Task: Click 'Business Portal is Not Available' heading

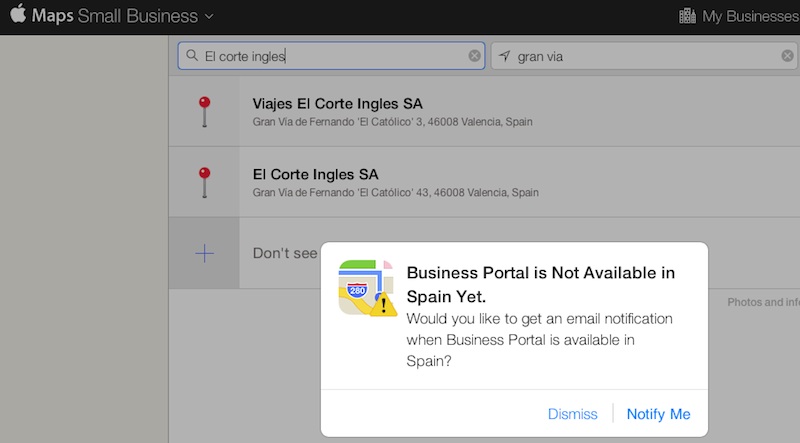Action: [541, 284]
